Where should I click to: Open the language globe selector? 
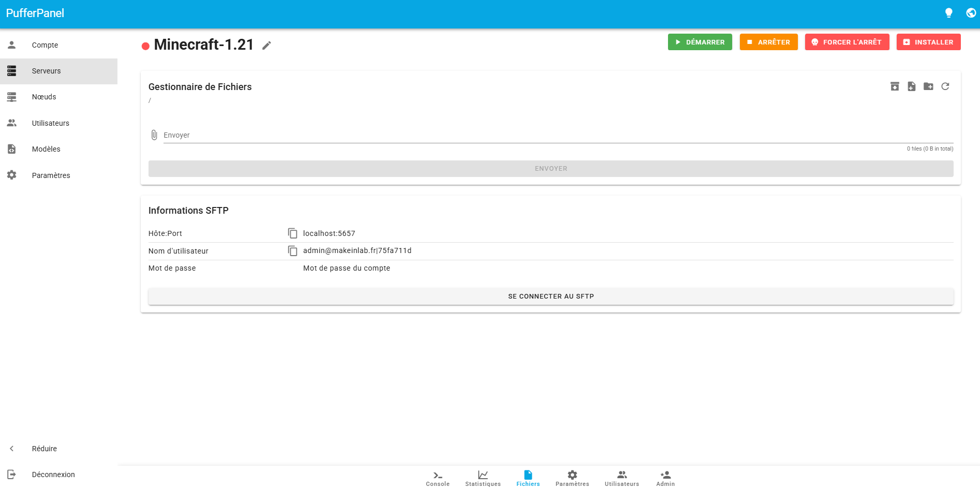click(x=971, y=13)
